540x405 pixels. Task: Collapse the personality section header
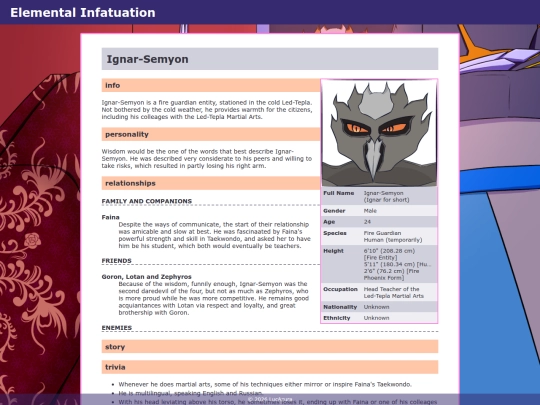211,134
